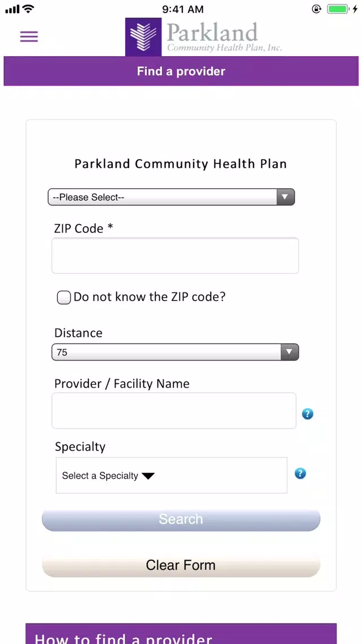Click the help icon beside Provider / Facility Name
The width and height of the screenshot is (362, 644).
pos(308,414)
